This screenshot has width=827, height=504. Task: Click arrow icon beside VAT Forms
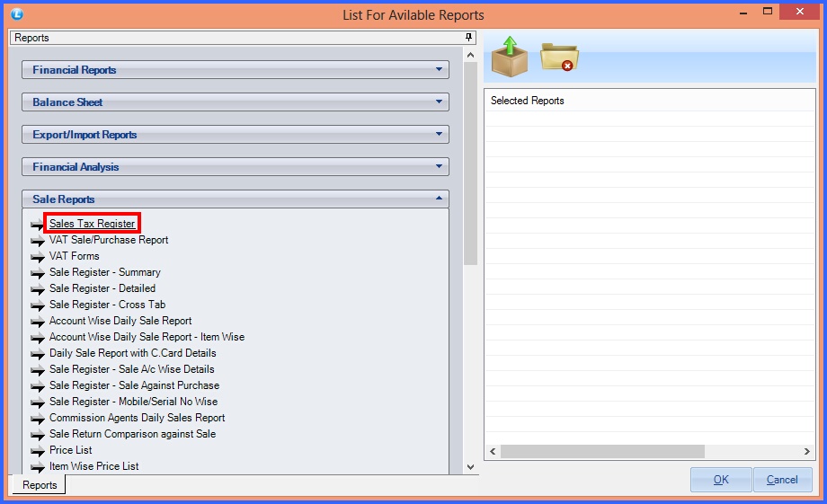(38, 257)
